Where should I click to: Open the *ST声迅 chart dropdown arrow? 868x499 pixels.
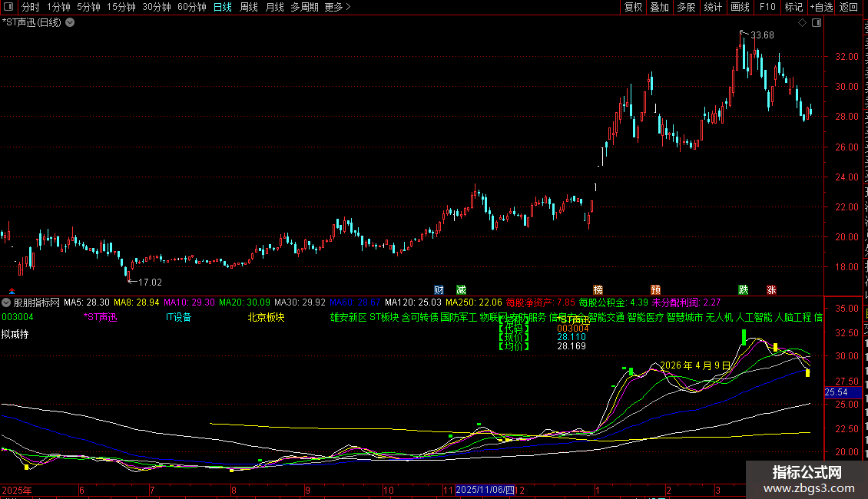[71, 23]
